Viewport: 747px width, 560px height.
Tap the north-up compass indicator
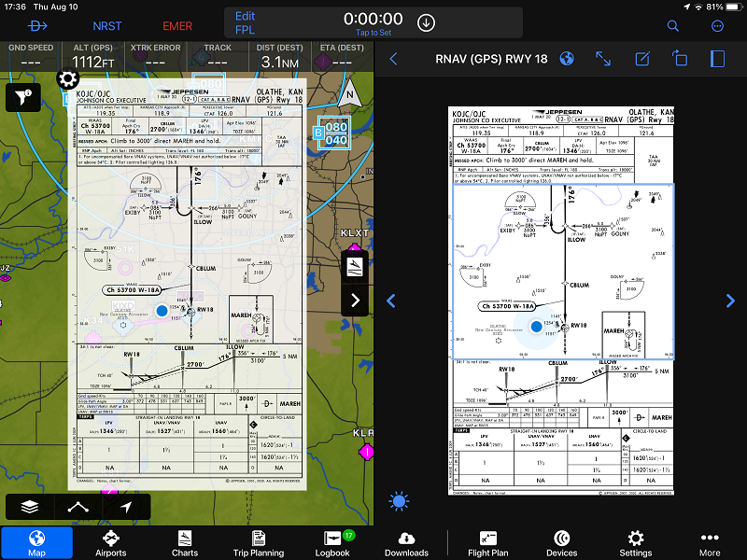(x=349, y=95)
